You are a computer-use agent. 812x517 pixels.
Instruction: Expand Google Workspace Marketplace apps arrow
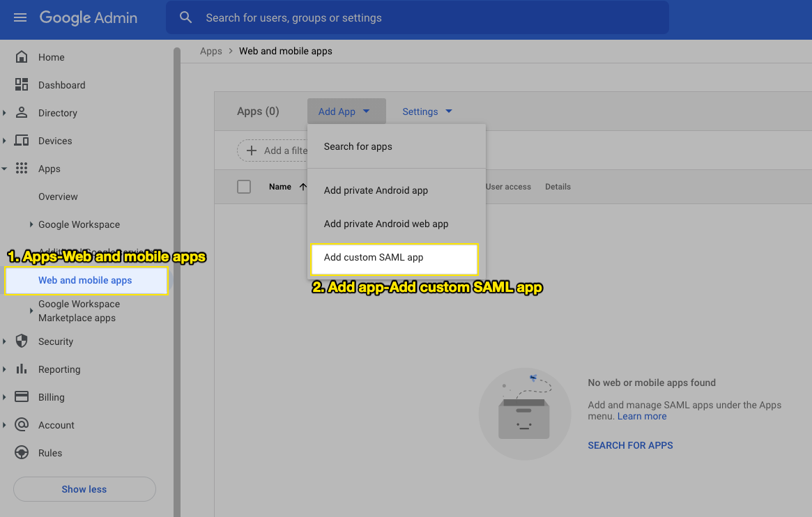[x=31, y=311]
